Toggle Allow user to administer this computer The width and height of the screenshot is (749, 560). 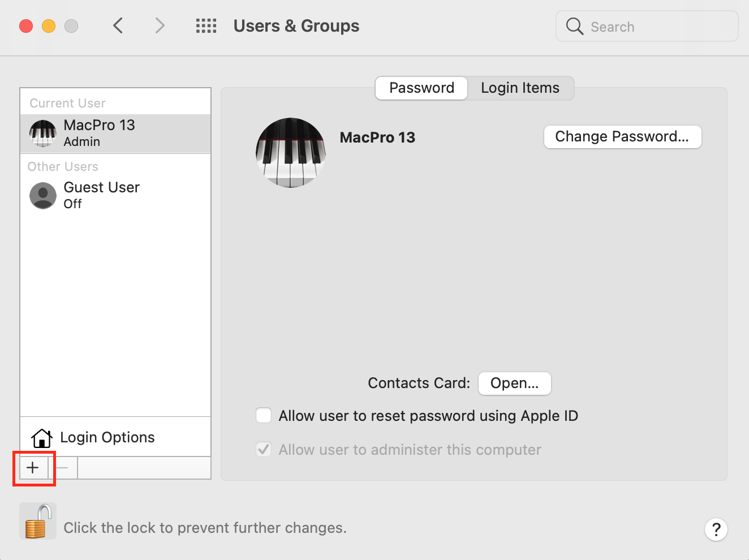tap(264, 450)
